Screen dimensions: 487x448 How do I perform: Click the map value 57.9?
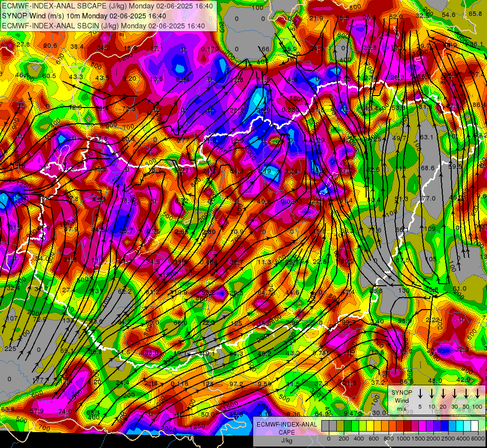tap(37, 411)
